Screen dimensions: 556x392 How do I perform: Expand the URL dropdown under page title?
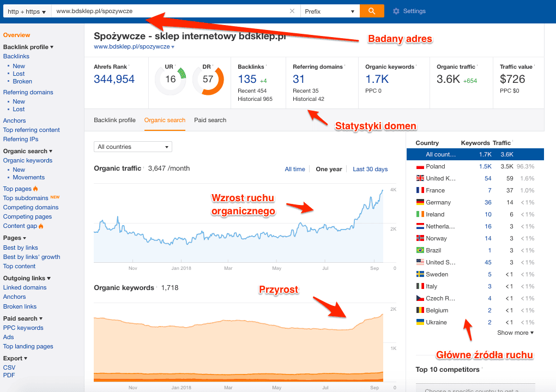click(173, 47)
